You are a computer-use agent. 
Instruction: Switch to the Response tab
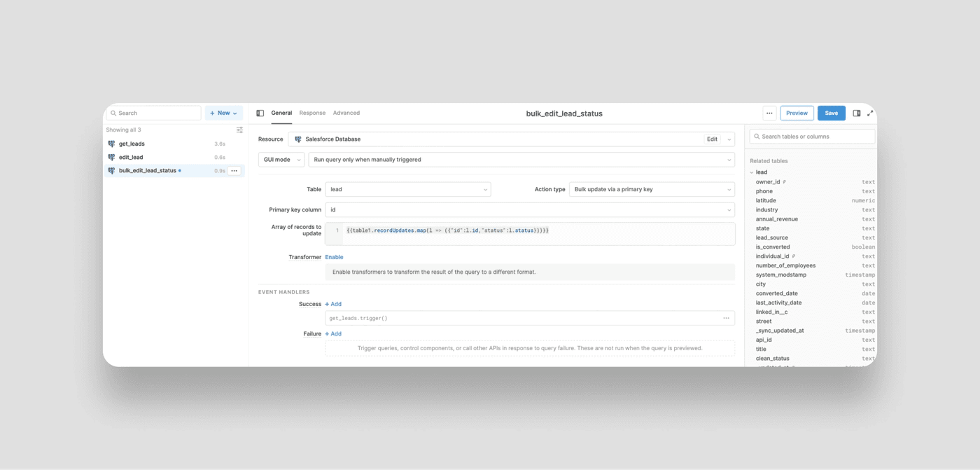click(312, 113)
